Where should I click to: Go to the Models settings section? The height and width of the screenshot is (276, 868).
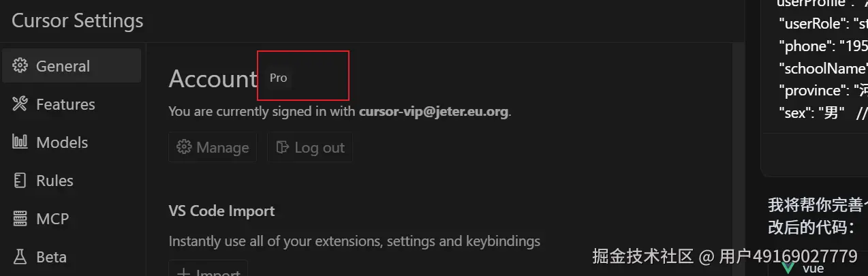point(62,142)
